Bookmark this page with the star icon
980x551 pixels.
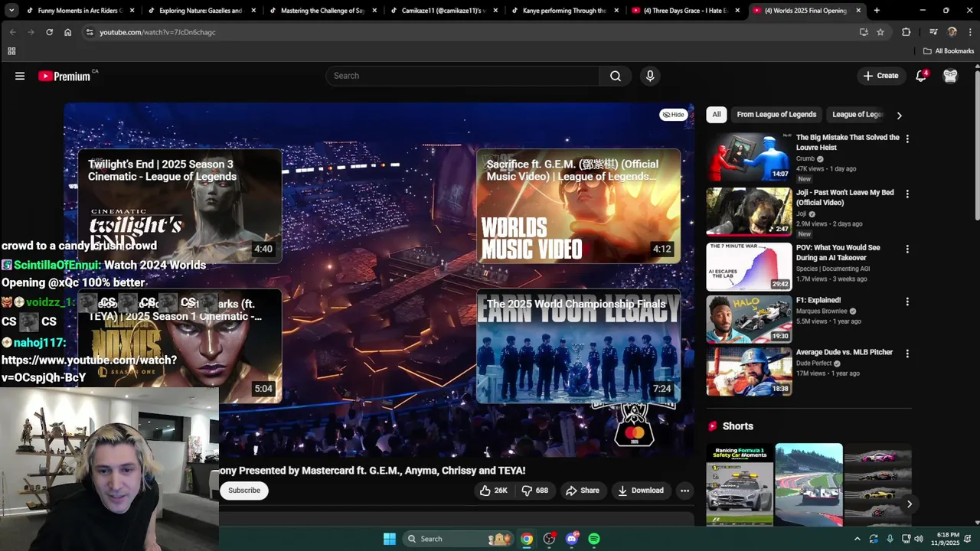(880, 32)
